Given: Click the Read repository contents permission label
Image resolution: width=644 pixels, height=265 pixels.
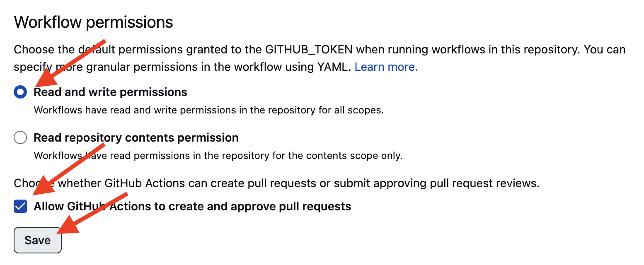Looking at the screenshot, I should (x=136, y=137).
